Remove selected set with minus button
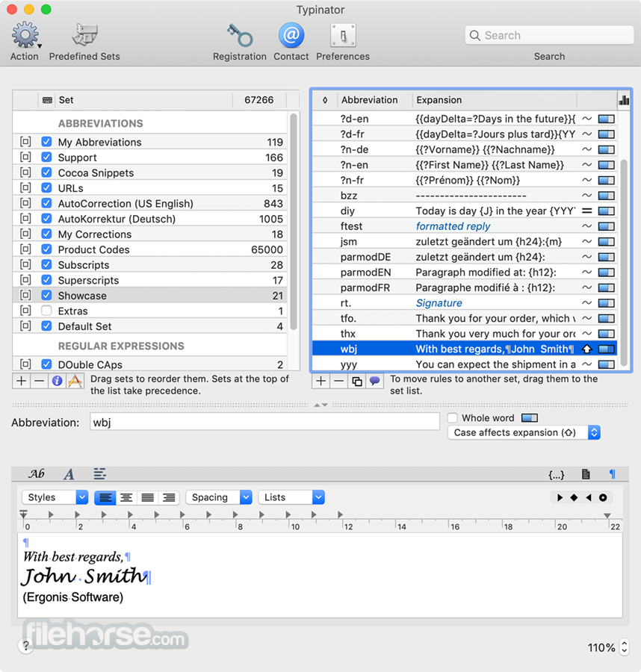The image size is (641, 672). [x=39, y=381]
